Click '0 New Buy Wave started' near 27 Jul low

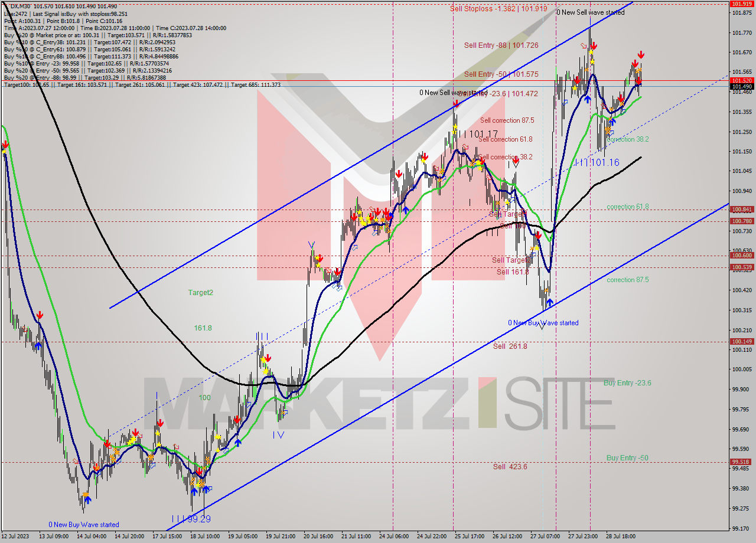pos(543,323)
